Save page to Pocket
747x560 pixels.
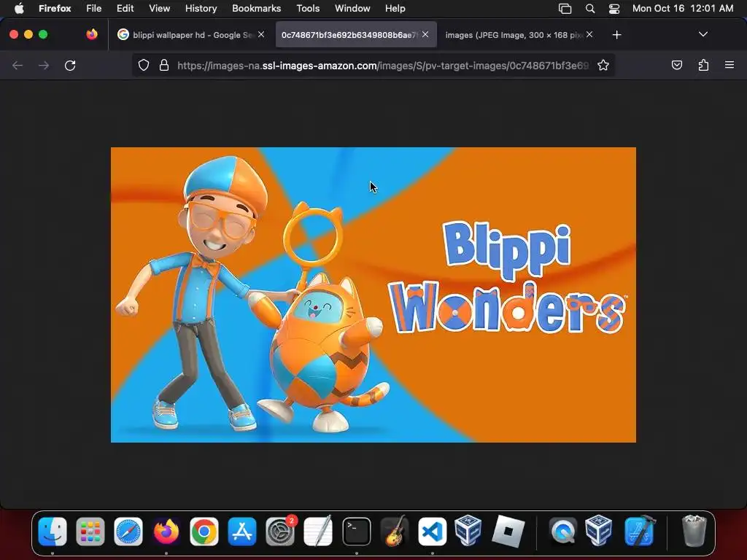tap(676, 65)
